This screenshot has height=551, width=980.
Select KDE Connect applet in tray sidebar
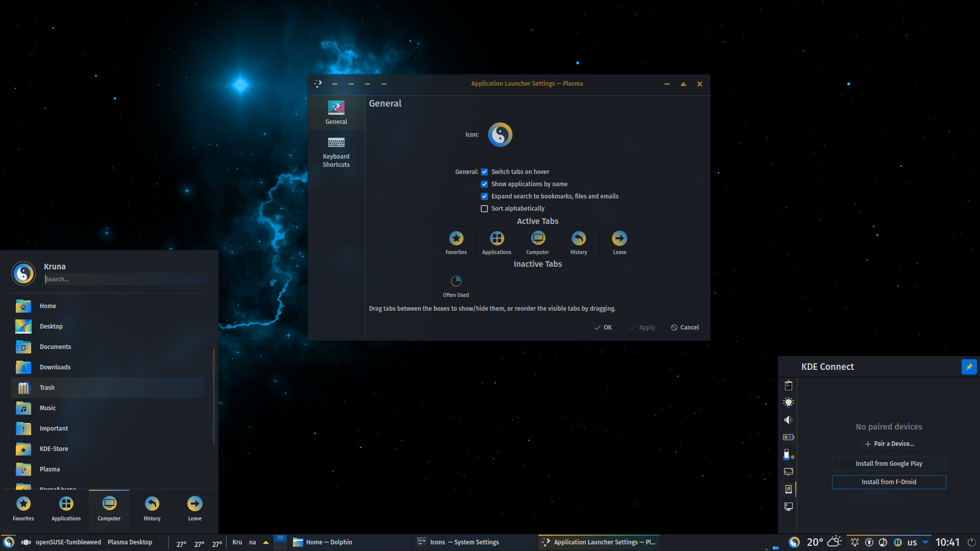tap(789, 489)
